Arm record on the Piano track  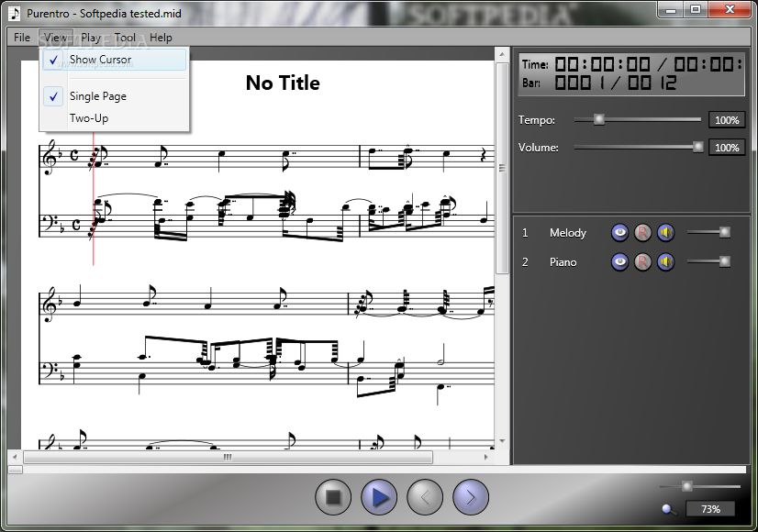pos(642,262)
